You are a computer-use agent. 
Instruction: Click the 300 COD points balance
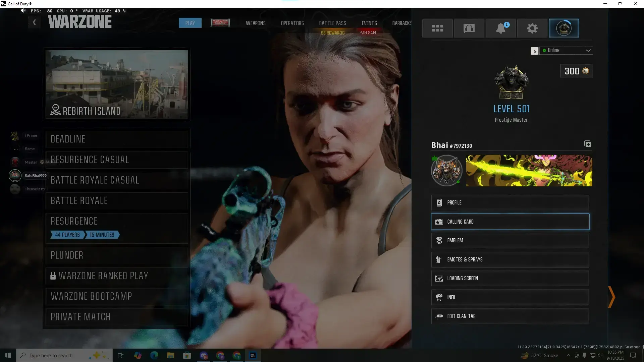click(576, 71)
